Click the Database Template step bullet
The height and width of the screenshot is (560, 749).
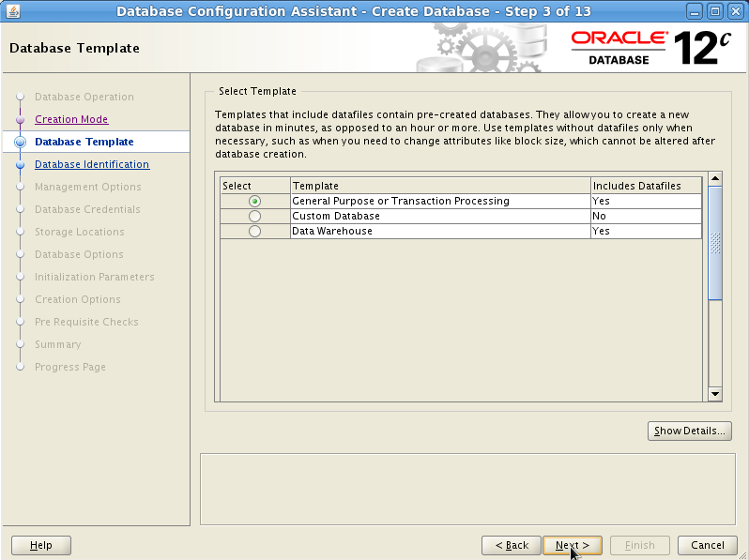[20, 142]
